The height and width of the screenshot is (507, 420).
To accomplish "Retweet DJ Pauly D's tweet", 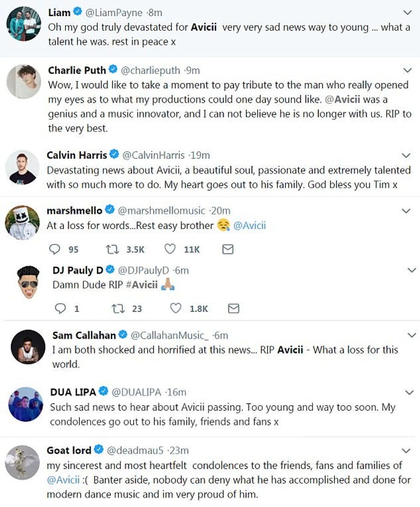I will 117,308.
